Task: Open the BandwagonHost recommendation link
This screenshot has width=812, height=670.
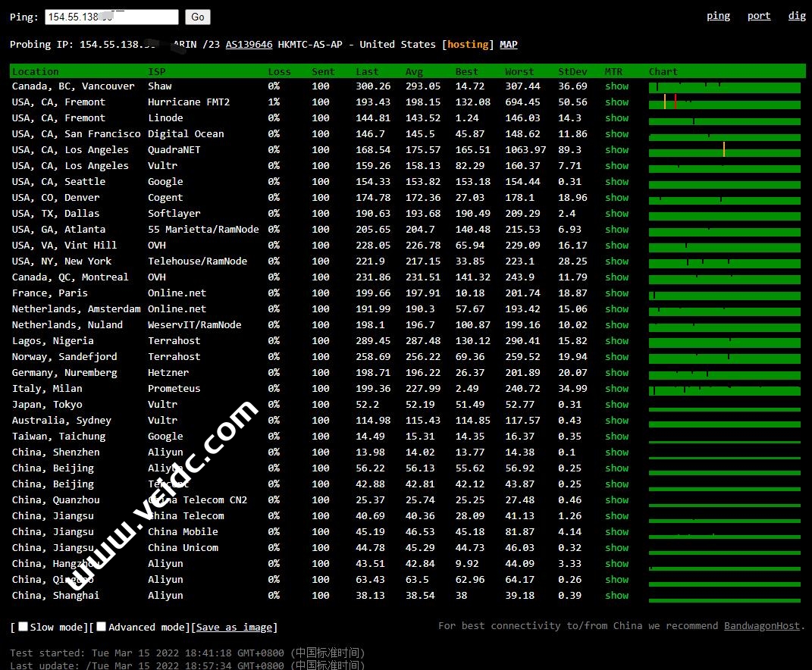Action: point(761,626)
